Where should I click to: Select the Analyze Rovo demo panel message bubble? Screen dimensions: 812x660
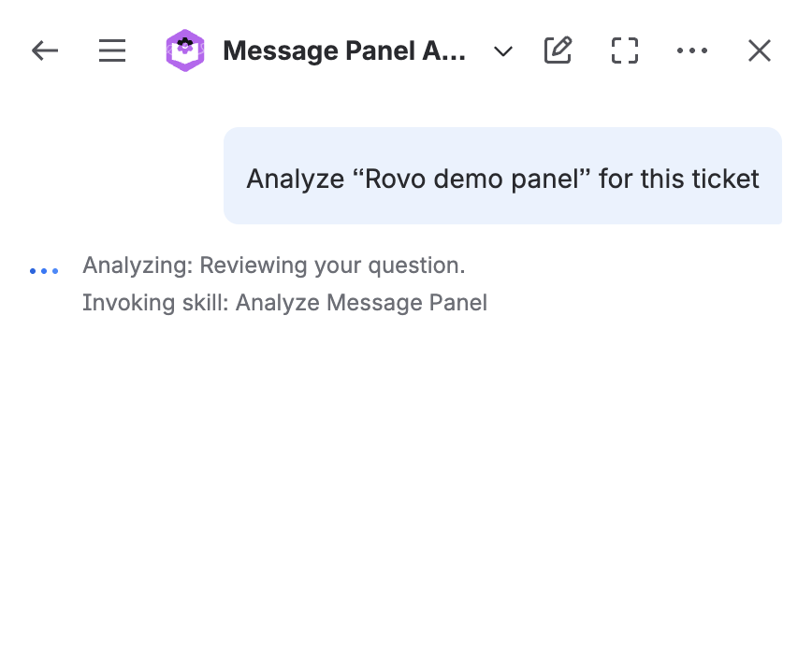coord(502,173)
